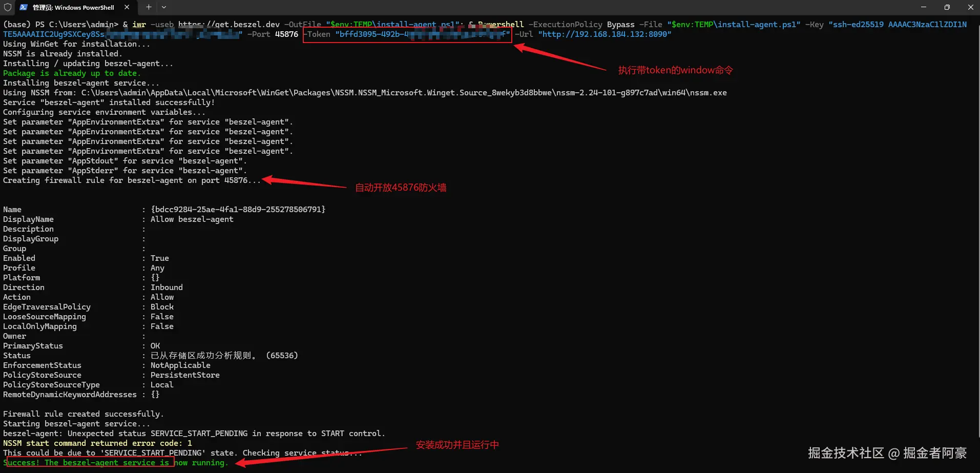Open a new tab with the plus button
980x473 pixels.
(x=149, y=7)
